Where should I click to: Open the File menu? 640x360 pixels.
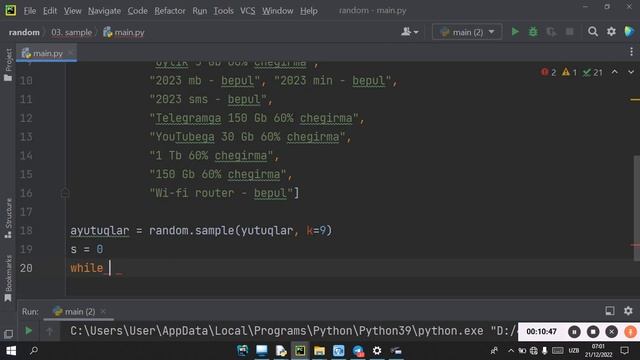click(29, 11)
